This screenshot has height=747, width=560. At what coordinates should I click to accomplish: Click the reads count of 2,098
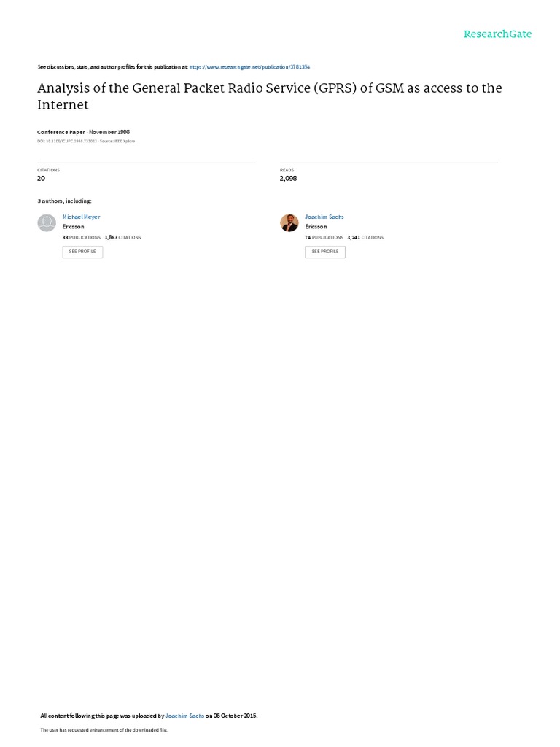pyautogui.click(x=289, y=178)
